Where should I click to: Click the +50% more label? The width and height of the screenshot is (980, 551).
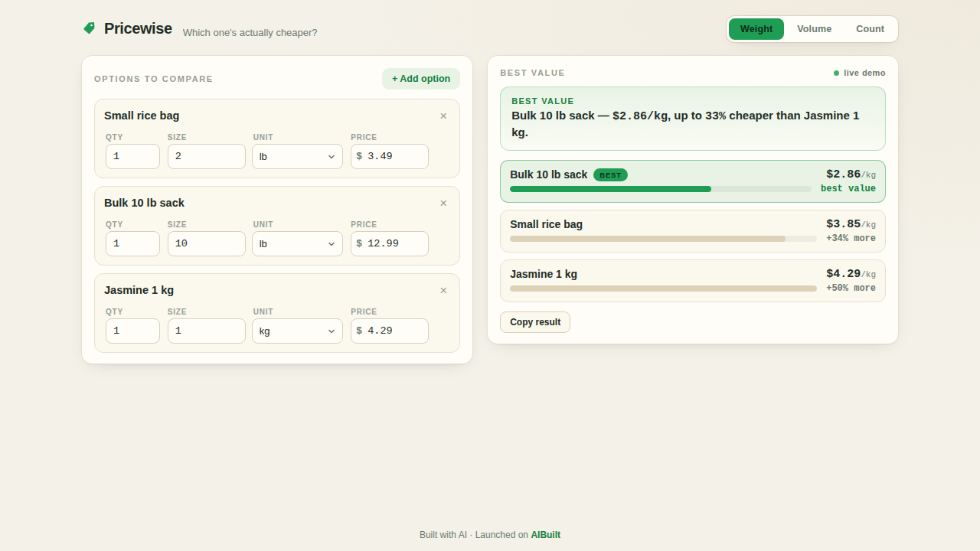click(851, 289)
